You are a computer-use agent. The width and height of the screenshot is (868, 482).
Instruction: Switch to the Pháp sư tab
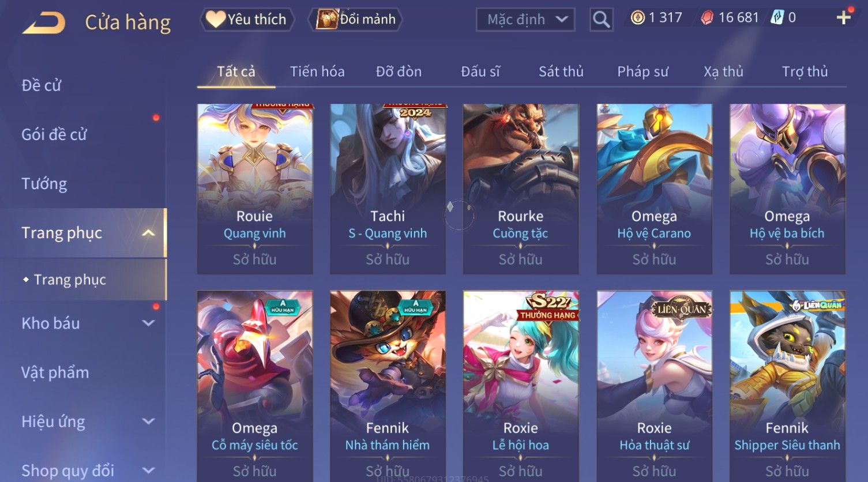click(x=642, y=71)
